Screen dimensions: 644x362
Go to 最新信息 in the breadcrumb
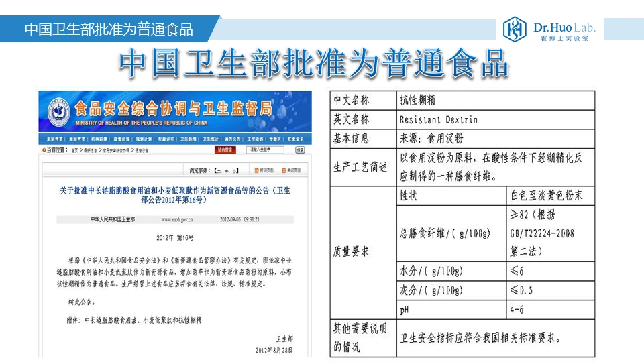[x=91, y=151]
